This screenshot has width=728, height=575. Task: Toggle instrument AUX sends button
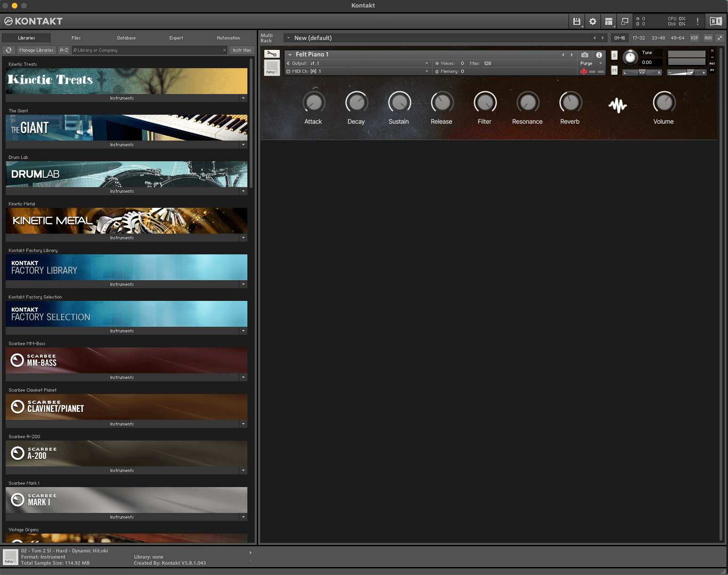click(712, 63)
